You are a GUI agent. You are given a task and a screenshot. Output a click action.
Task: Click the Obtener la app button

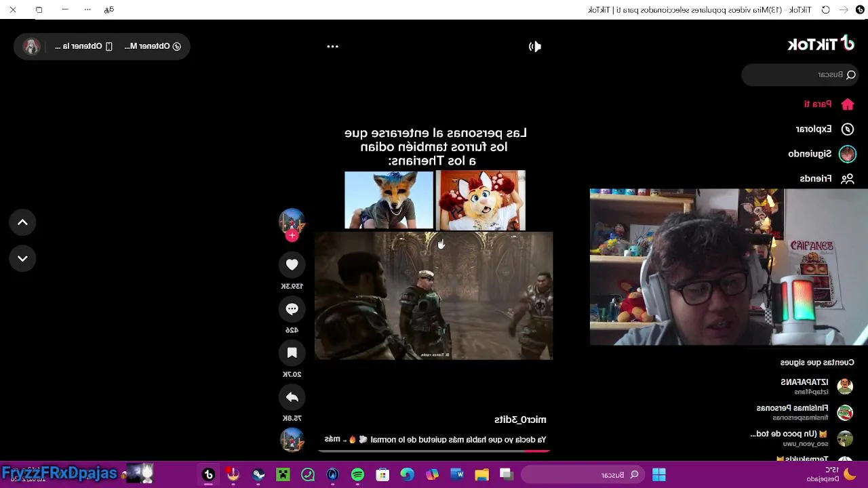83,46
